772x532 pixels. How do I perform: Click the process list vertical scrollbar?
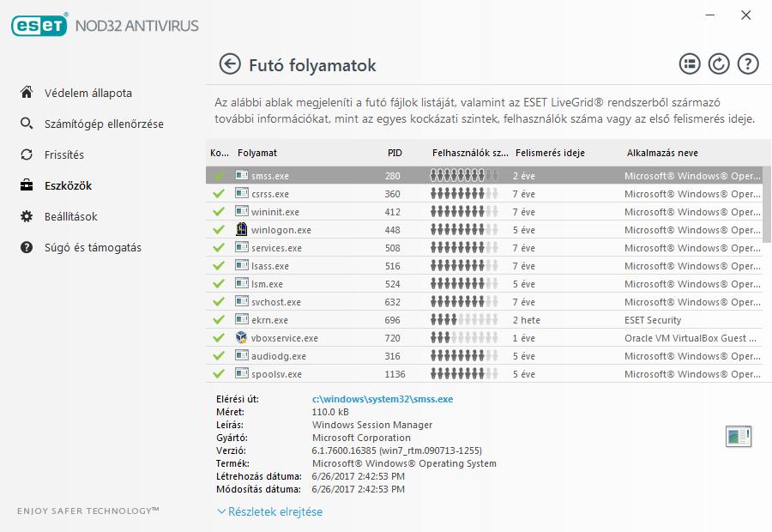pos(767,204)
